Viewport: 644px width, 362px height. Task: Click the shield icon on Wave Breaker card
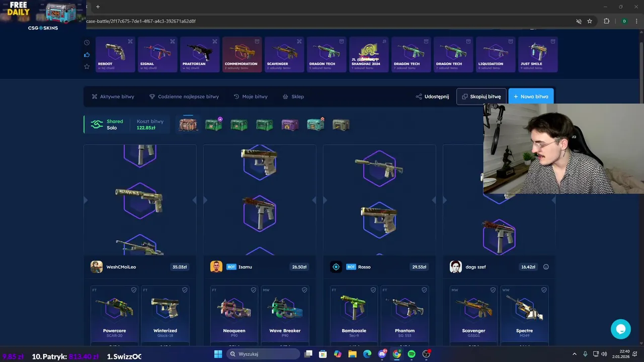point(304,290)
